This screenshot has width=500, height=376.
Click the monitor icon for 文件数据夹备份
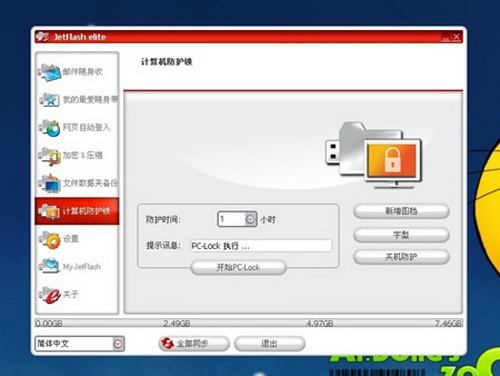click(49, 183)
